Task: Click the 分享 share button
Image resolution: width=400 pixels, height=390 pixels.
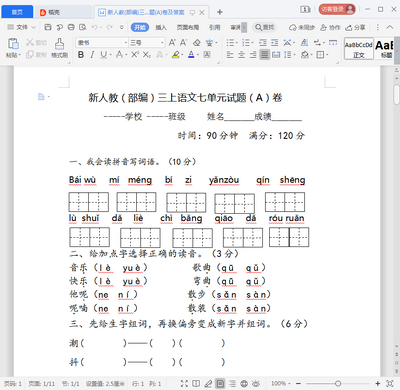Action: [x=355, y=27]
